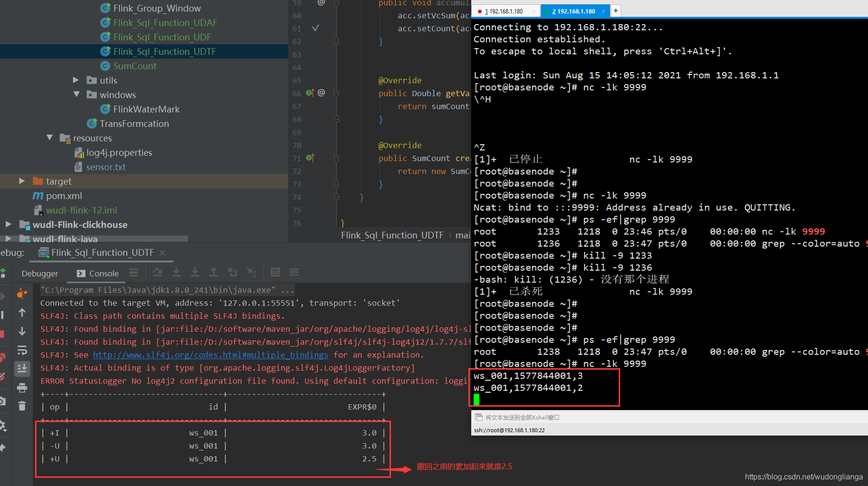
Task: Open sensor.txt file
Action: coord(106,167)
